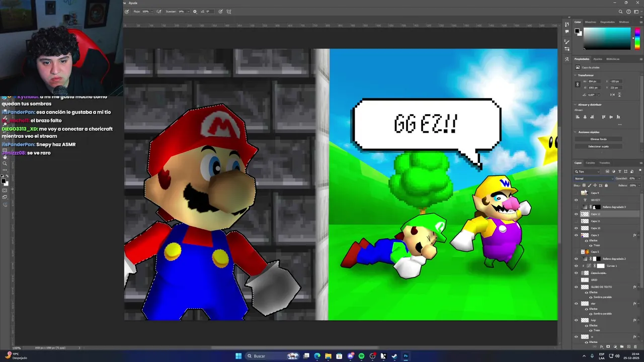Click the Eliminar fondo button

click(x=598, y=139)
